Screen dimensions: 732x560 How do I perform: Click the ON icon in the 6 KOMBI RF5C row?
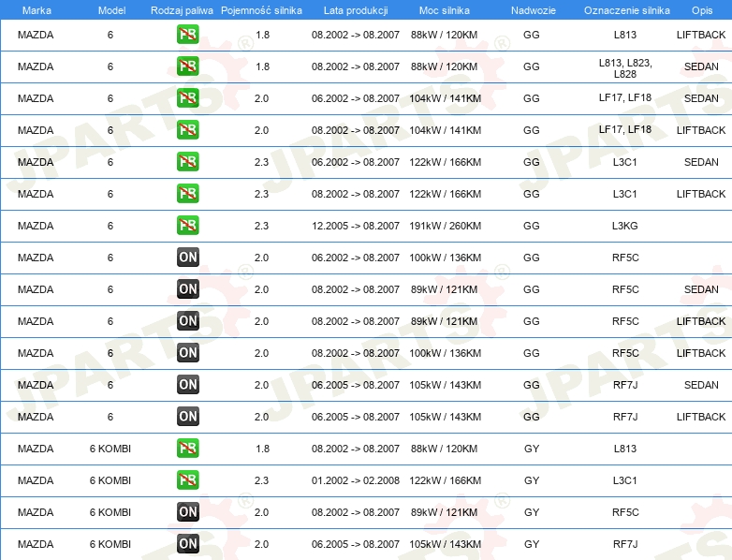[187, 512]
